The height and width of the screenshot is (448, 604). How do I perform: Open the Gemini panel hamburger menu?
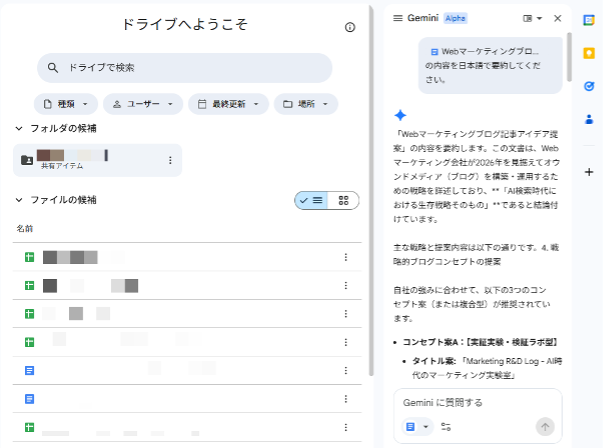point(398,18)
